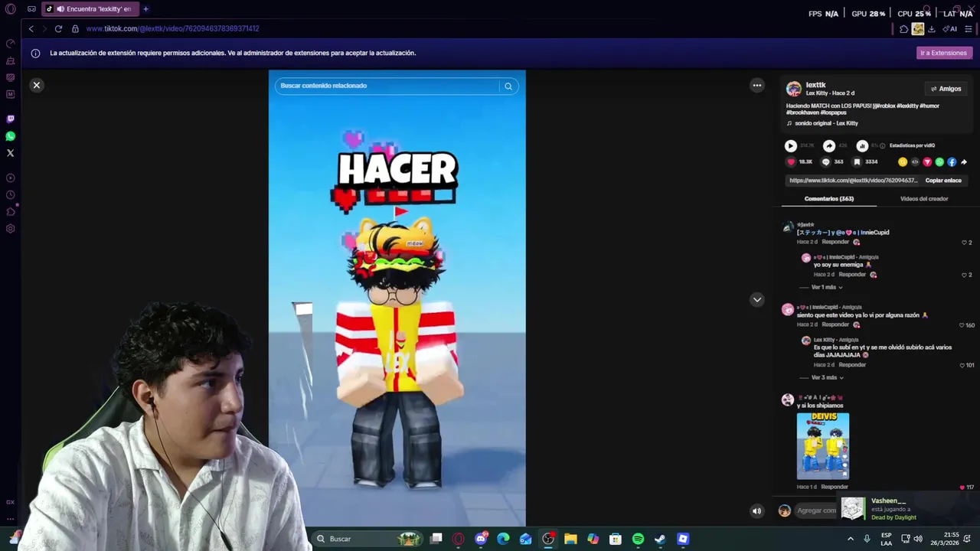
Task: Mute the video with the speaker button
Action: point(757,511)
